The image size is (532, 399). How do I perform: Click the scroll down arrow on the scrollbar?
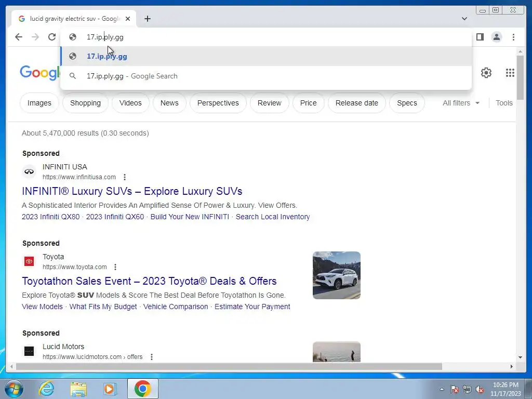521,357
